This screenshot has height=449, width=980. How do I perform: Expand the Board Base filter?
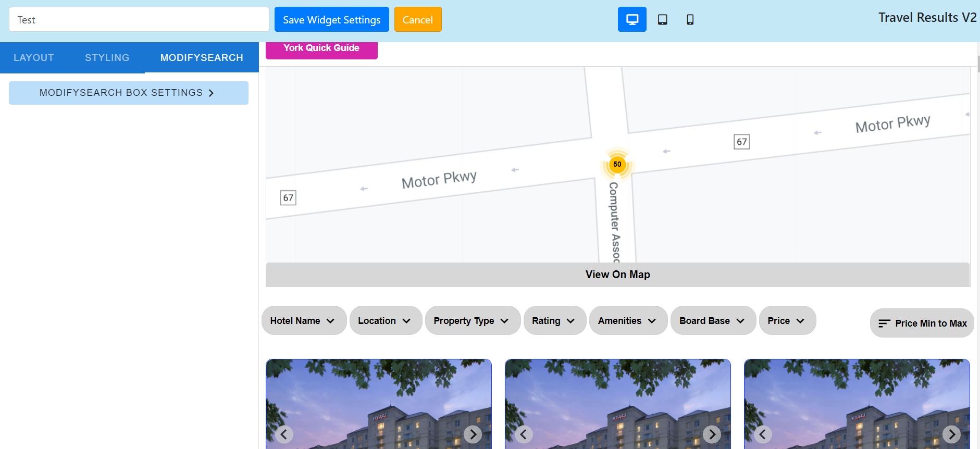click(x=713, y=320)
